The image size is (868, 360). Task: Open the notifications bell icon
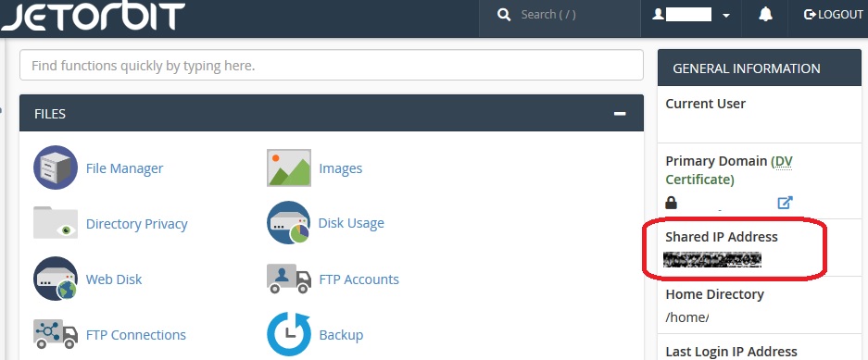[765, 15]
